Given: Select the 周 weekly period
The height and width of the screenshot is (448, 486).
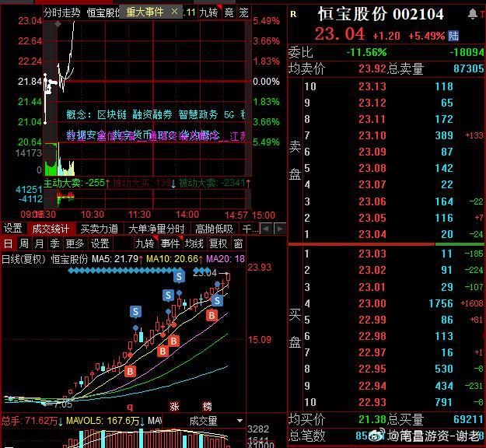Looking at the screenshot, I should coord(24,243).
